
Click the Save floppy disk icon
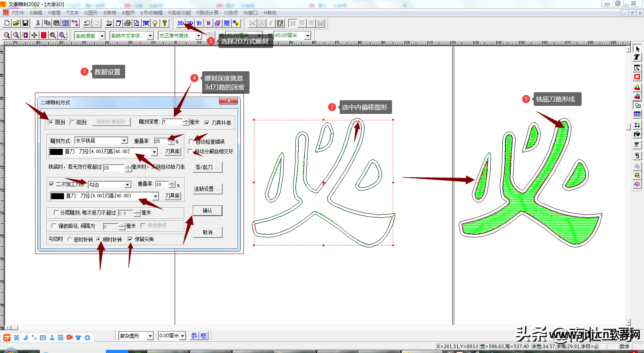click(x=25, y=23)
